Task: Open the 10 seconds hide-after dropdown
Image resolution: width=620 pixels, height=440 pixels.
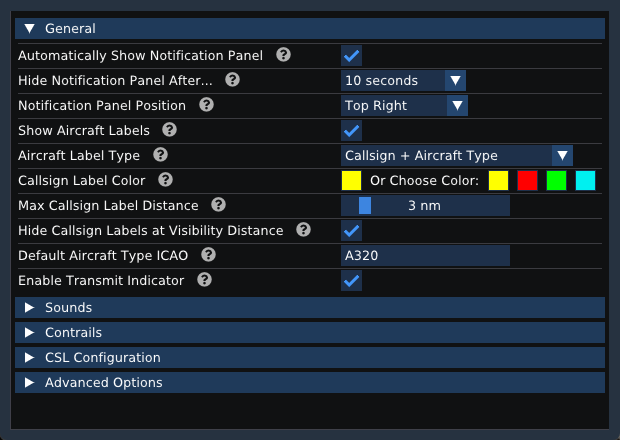Action: pyautogui.click(x=403, y=81)
